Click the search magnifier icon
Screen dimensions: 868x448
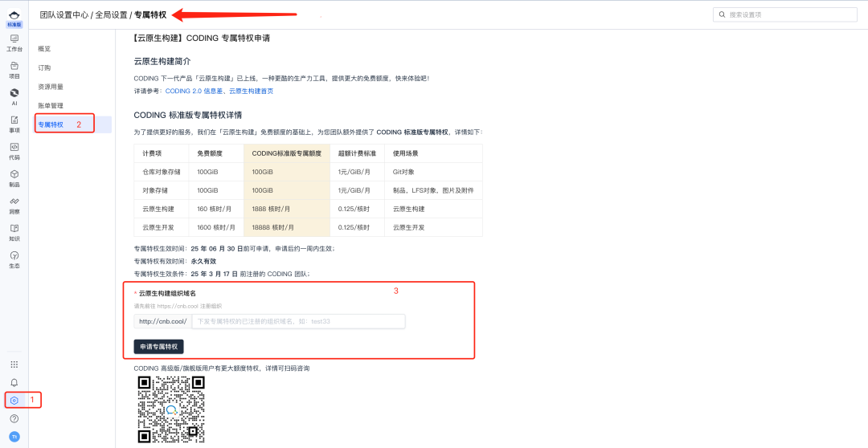pyautogui.click(x=722, y=15)
